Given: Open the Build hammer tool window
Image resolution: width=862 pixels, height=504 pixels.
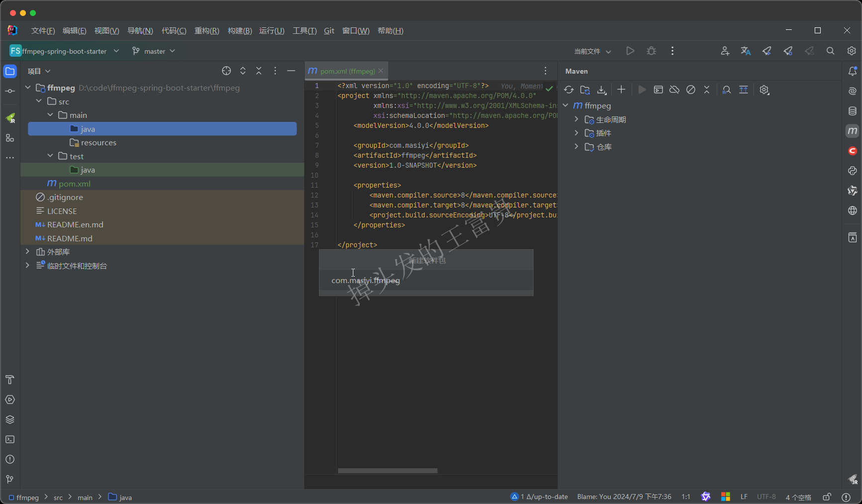Looking at the screenshot, I should (x=10, y=380).
